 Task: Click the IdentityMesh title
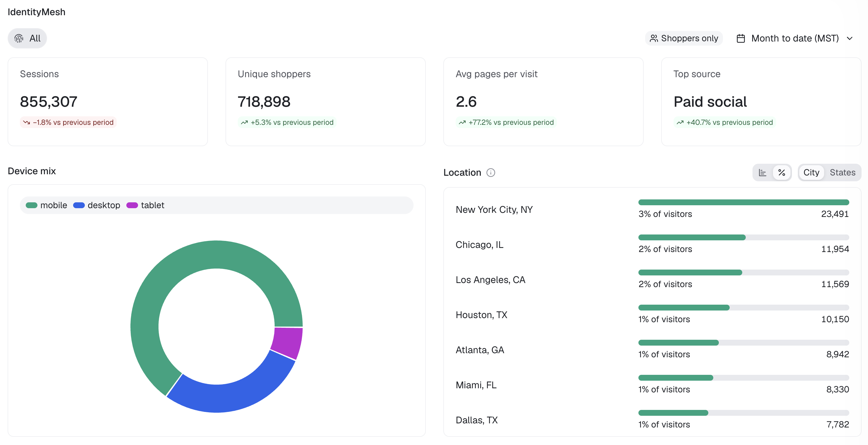(36, 12)
